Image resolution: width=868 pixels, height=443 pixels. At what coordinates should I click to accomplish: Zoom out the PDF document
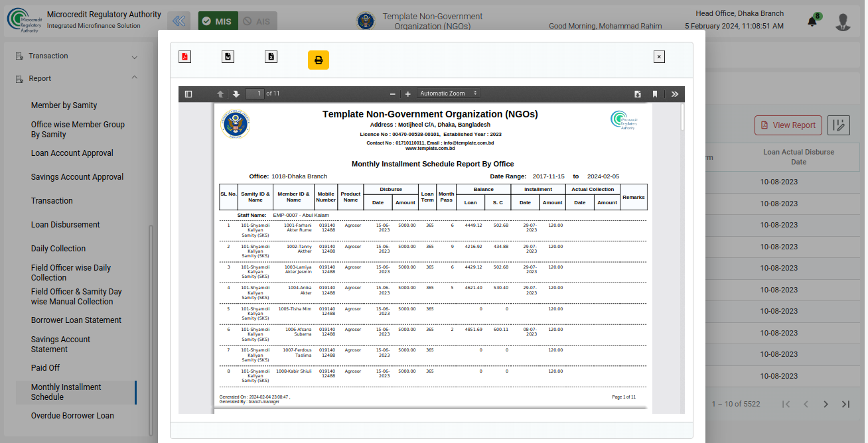tap(392, 94)
